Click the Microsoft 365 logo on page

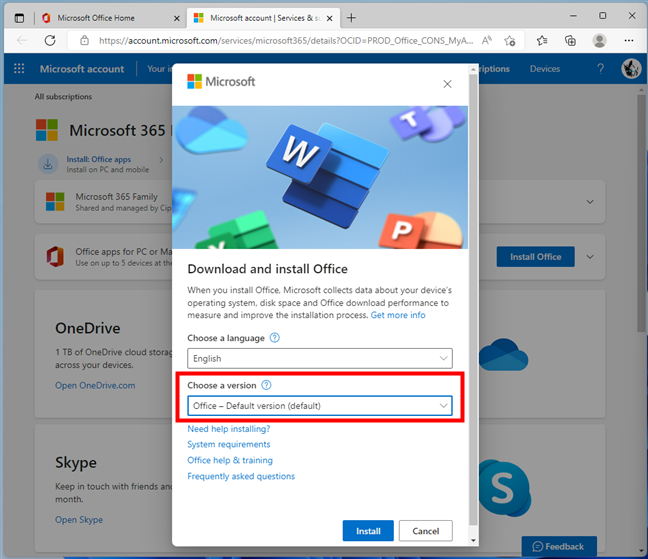[47, 130]
